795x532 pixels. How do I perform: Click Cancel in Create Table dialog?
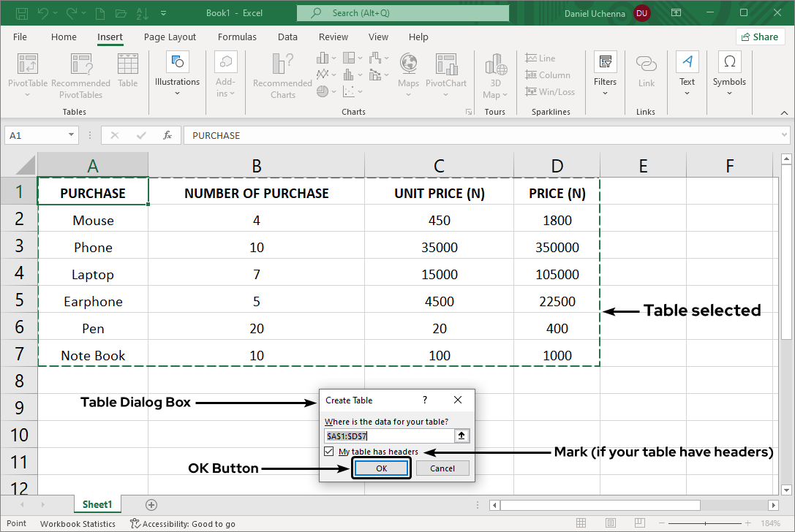point(442,468)
